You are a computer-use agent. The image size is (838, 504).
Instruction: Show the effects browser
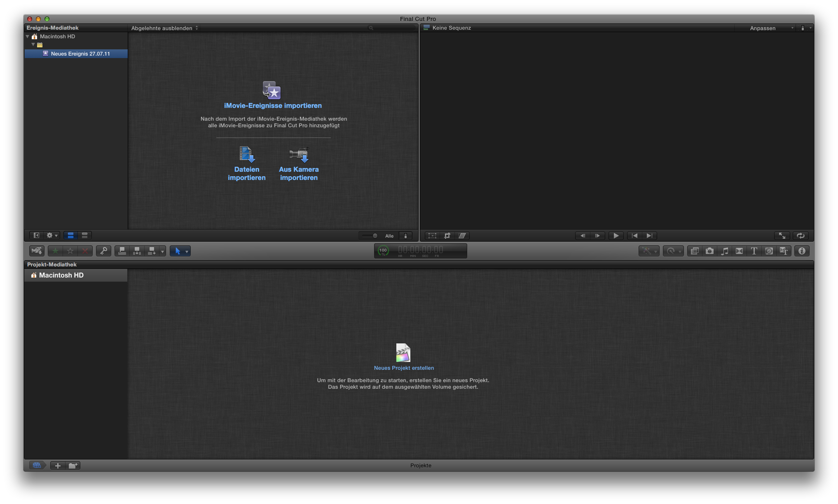(695, 251)
